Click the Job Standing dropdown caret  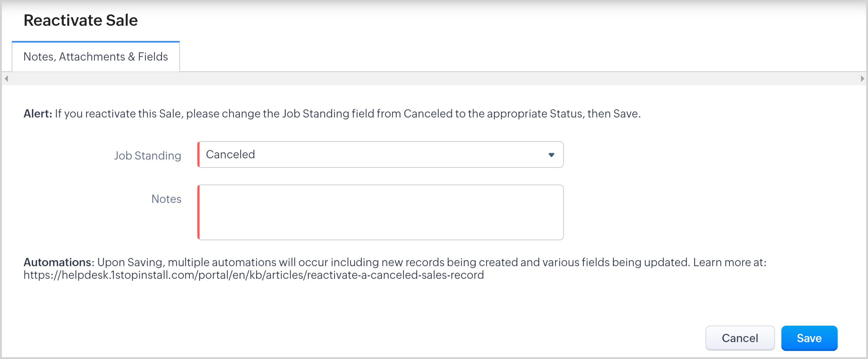(x=551, y=155)
